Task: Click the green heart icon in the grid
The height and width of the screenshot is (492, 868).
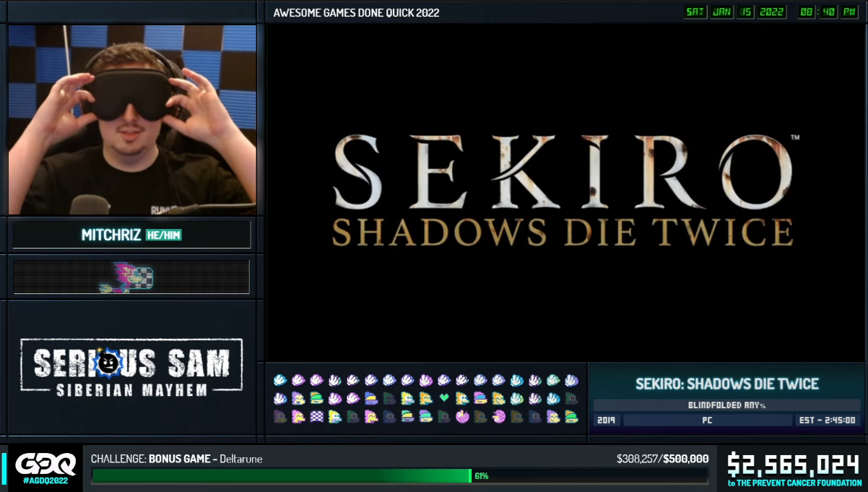Action: 444,398
